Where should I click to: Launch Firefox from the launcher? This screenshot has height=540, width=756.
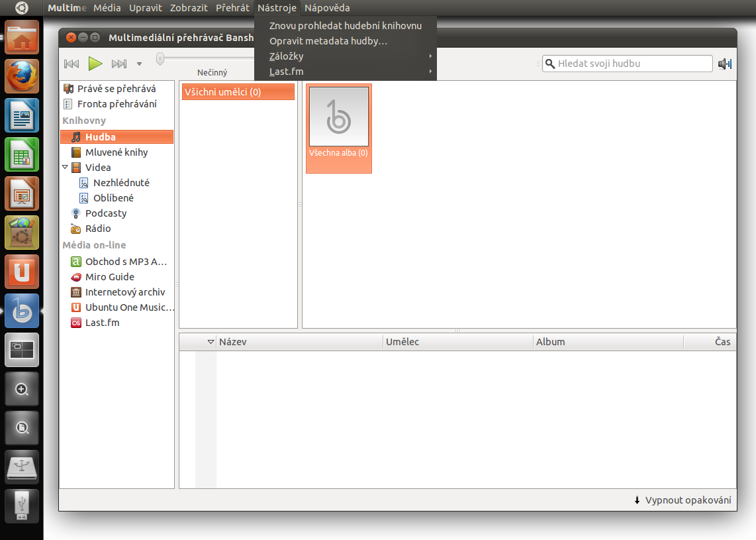(22, 76)
